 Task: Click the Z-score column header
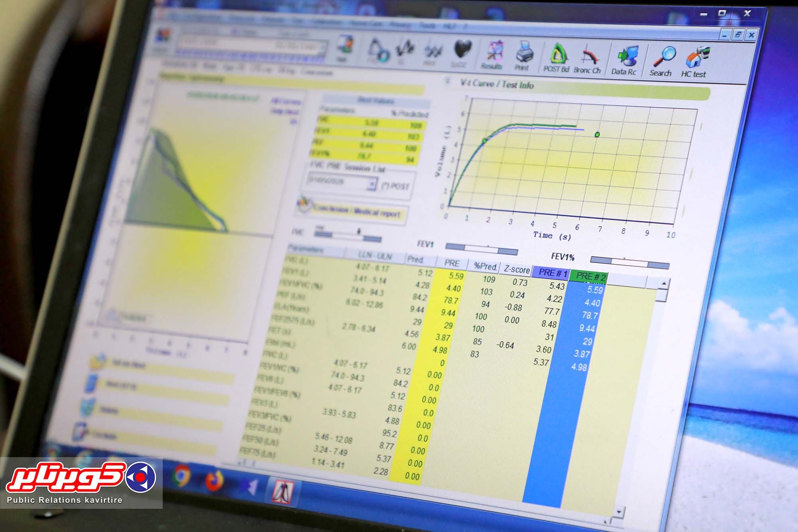point(516,270)
